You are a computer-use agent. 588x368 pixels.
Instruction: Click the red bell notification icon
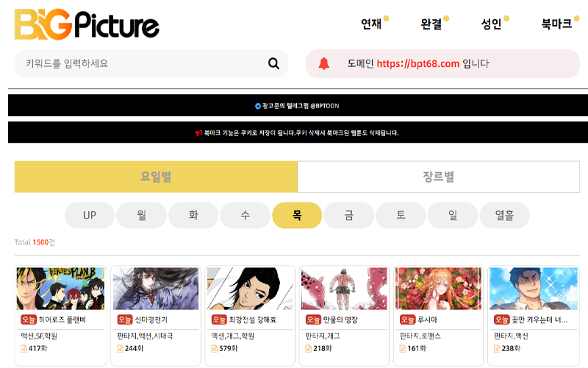pos(323,63)
